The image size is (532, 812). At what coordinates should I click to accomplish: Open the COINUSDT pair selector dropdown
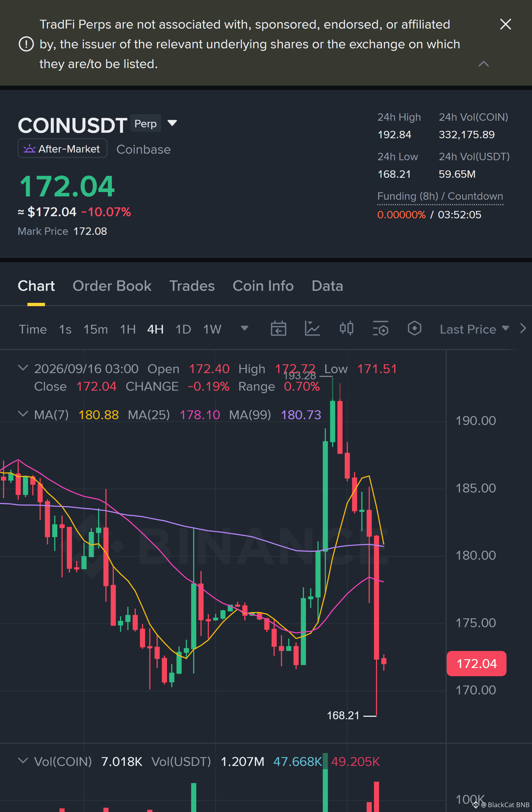pyautogui.click(x=172, y=123)
